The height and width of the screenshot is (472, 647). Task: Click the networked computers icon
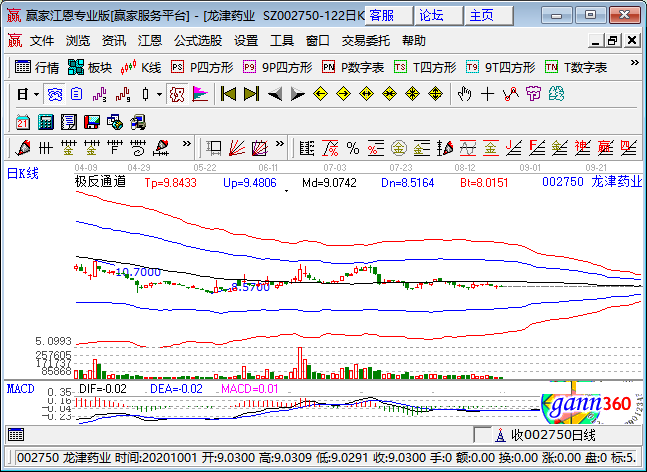coord(138,122)
